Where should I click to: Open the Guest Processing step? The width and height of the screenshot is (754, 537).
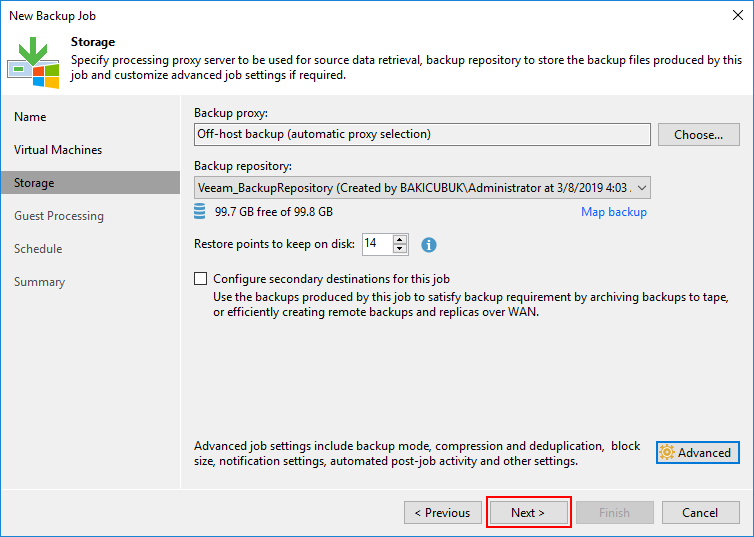[x=59, y=216]
